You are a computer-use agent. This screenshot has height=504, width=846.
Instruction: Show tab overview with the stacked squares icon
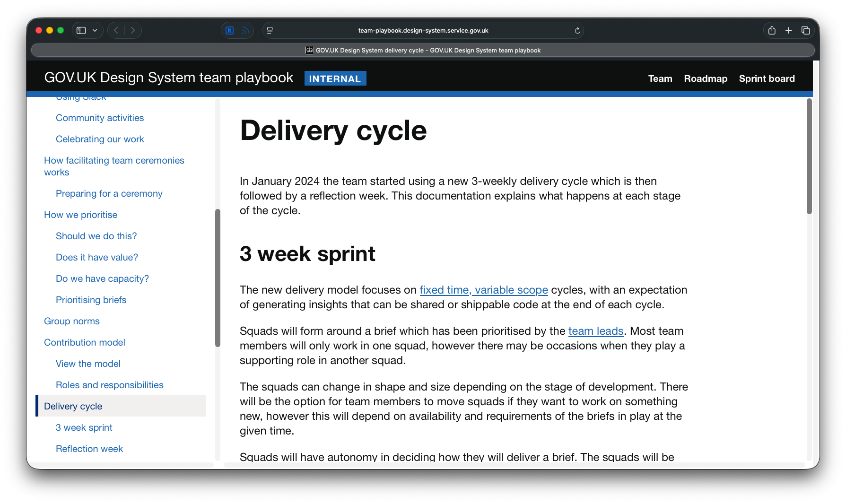(806, 30)
